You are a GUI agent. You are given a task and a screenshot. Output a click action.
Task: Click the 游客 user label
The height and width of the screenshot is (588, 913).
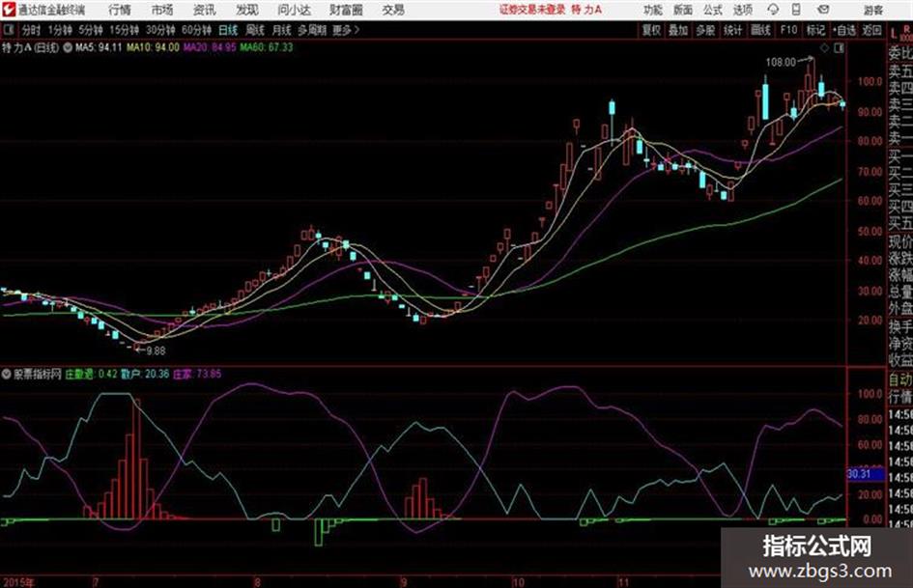(x=872, y=10)
